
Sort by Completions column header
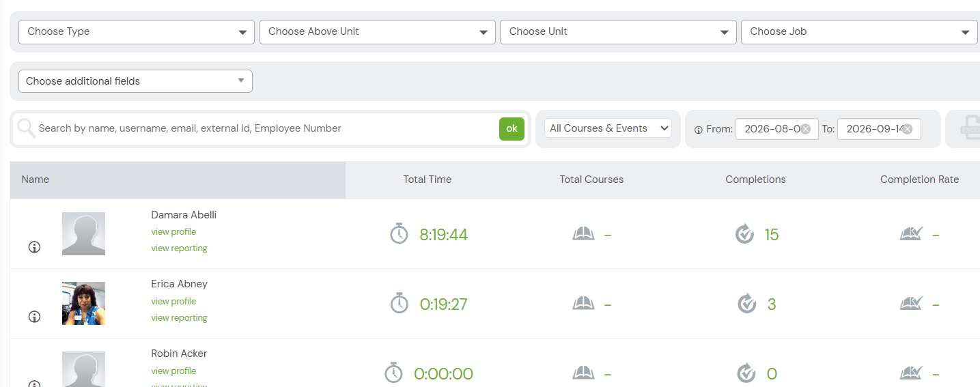click(755, 180)
